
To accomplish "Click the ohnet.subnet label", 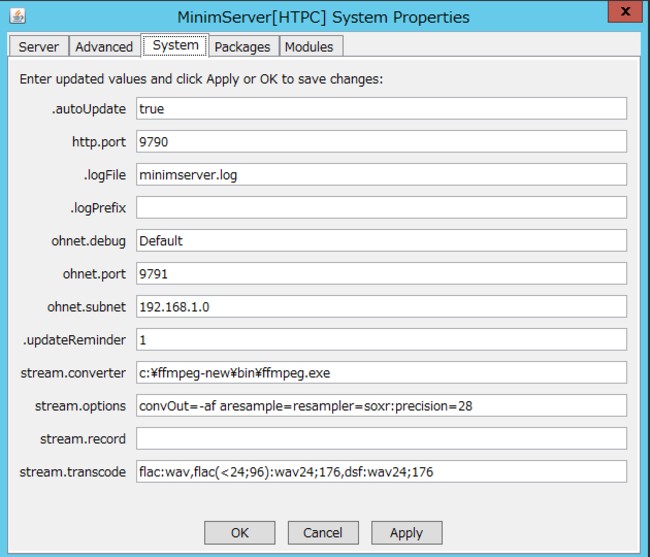I will click(87, 307).
